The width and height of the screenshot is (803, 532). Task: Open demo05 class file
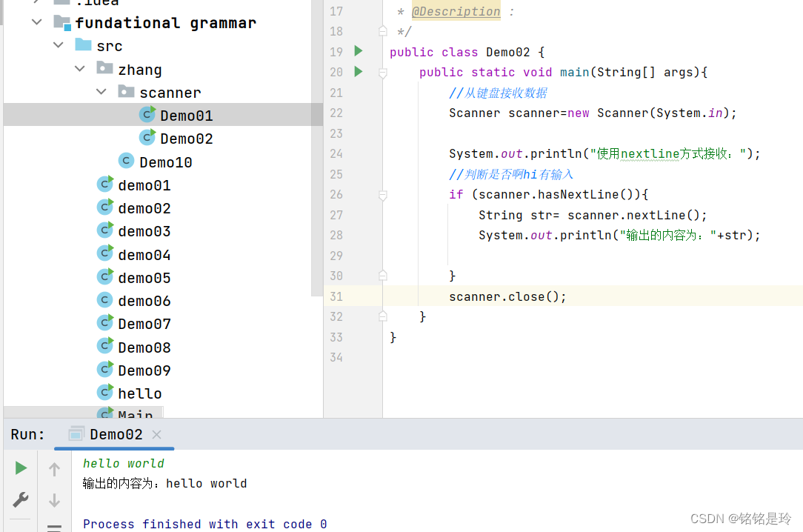click(x=144, y=278)
